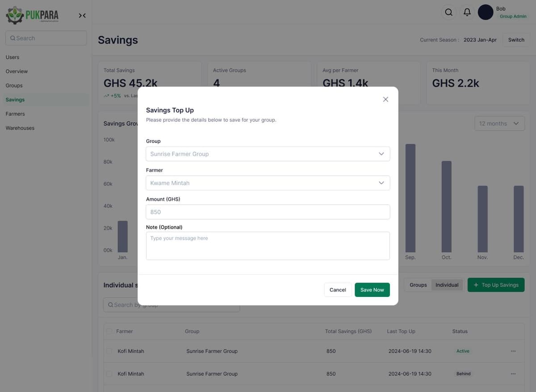The image size is (536, 392).
Task: Open the Farmer dropdown showing Kwame Mintah
Action: [268, 183]
